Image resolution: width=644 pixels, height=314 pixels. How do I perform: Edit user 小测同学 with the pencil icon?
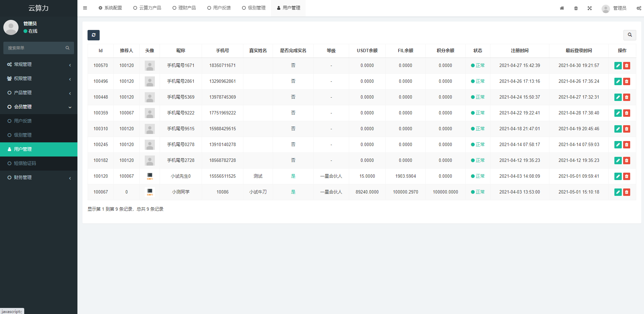point(618,192)
